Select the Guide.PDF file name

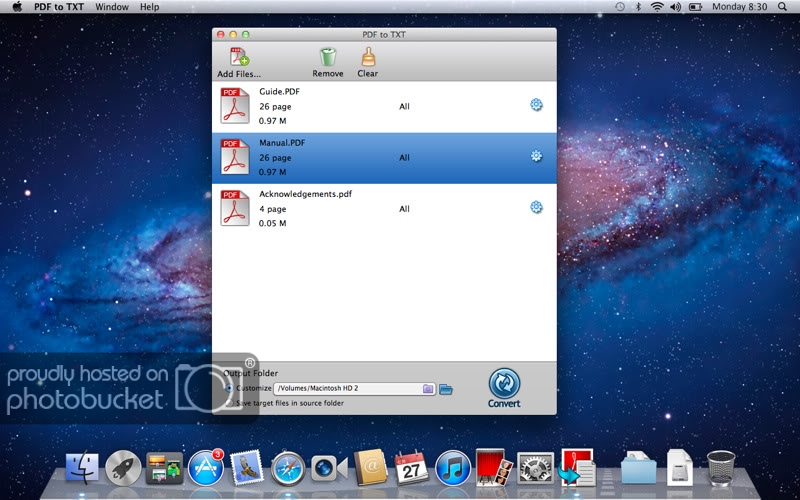[280, 92]
